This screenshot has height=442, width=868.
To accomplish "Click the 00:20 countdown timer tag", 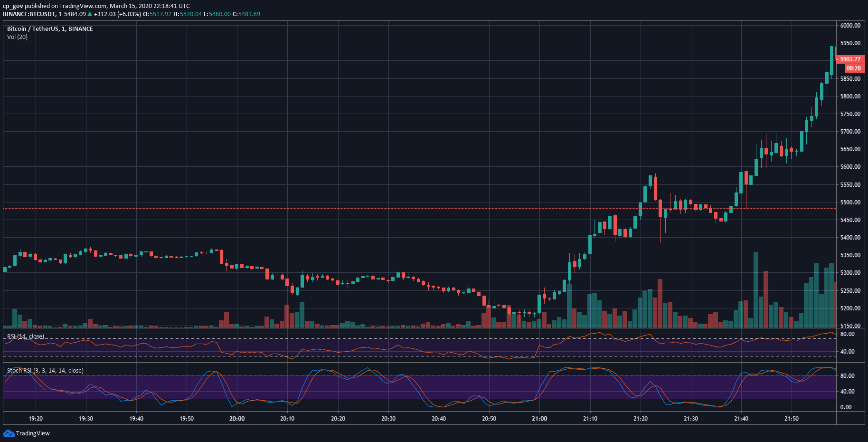I will click(853, 68).
